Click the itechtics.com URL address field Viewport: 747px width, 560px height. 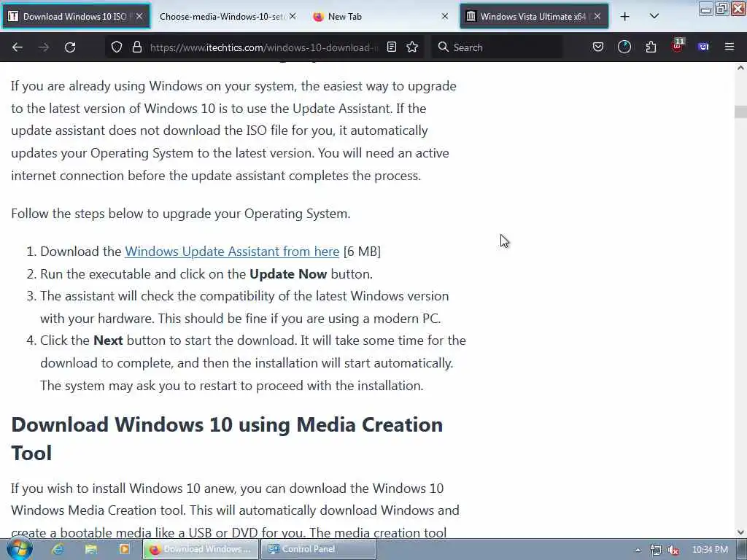[x=264, y=47]
